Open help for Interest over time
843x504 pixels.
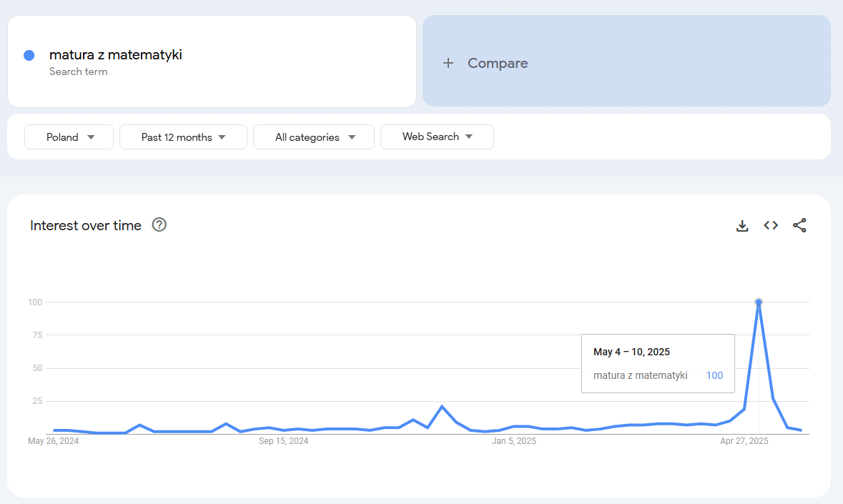159,224
